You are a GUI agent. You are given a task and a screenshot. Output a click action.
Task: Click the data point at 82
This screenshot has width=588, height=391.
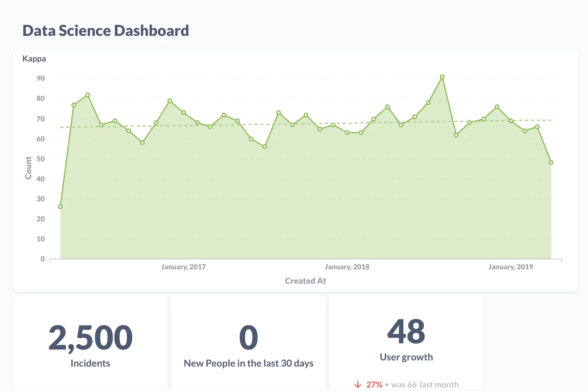(x=88, y=95)
